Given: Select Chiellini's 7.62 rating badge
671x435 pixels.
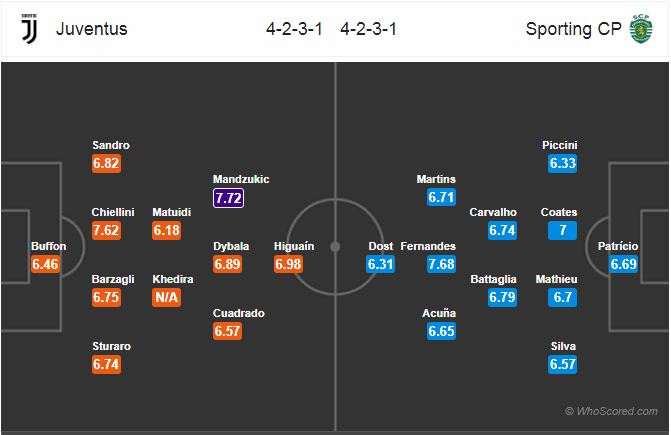Looking at the screenshot, I should [x=106, y=230].
